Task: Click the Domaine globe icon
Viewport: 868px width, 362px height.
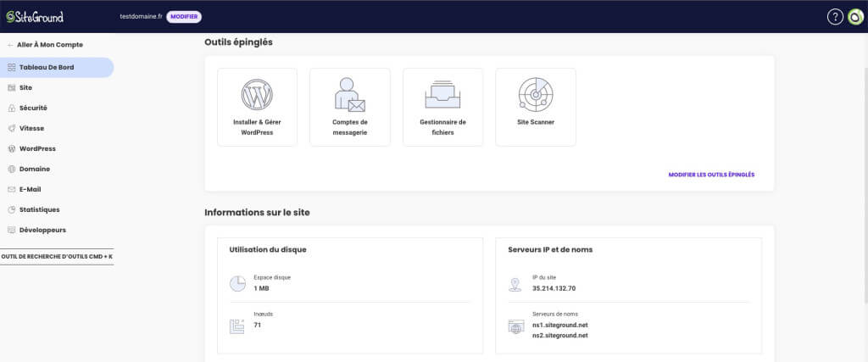Action: tap(12, 169)
